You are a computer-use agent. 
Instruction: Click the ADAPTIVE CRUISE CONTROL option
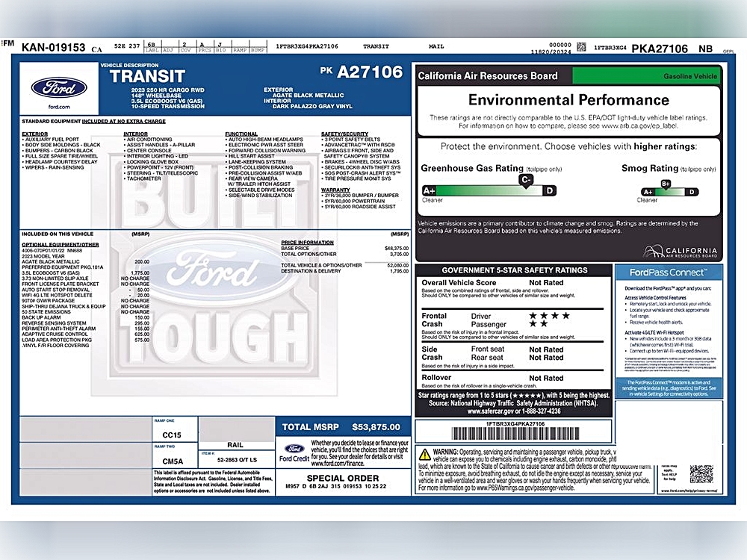click(x=85, y=335)
